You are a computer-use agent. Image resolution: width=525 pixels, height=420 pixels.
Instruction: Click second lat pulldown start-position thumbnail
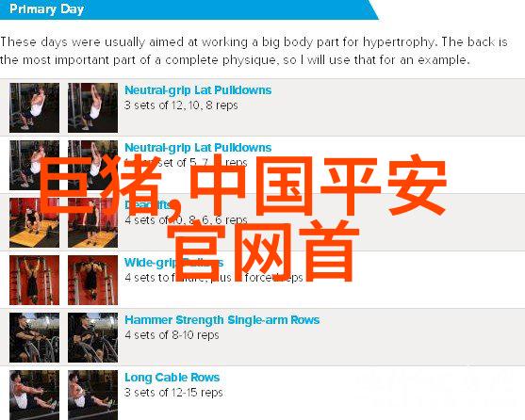(x=35, y=165)
